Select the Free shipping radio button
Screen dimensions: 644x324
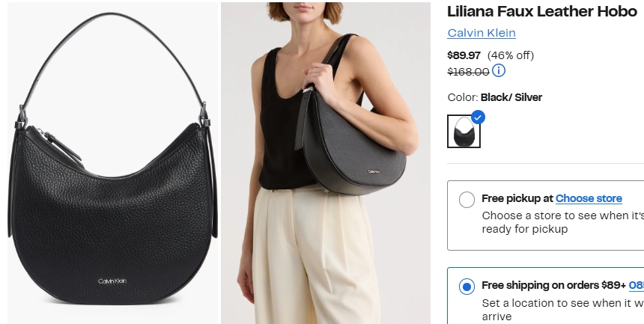tap(467, 287)
